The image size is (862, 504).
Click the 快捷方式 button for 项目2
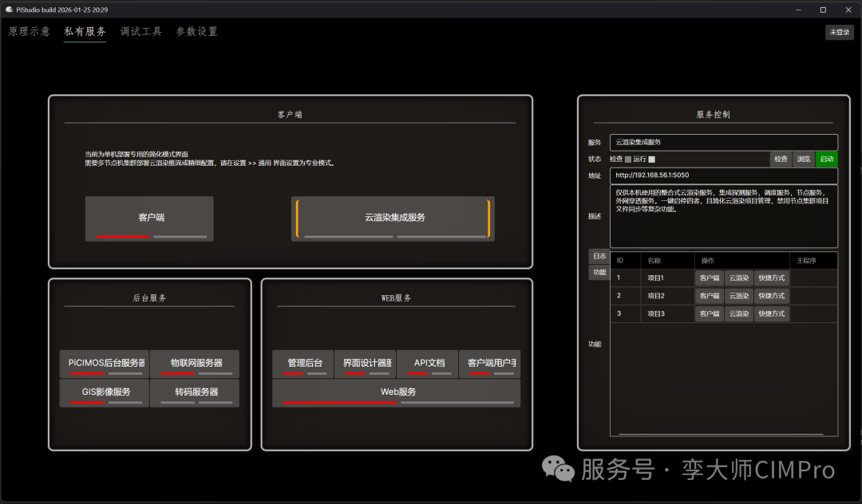tap(772, 296)
